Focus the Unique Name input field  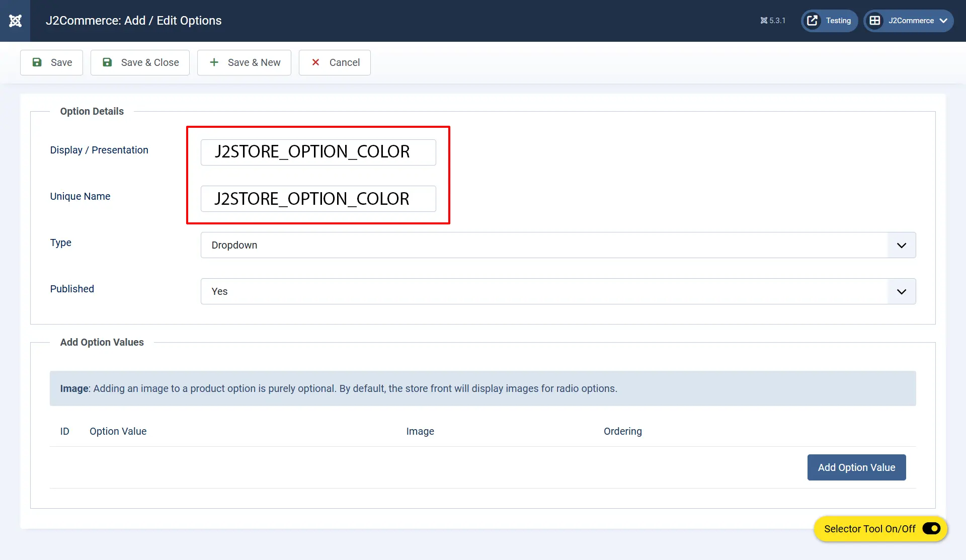pyautogui.click(x=318, y=199)
